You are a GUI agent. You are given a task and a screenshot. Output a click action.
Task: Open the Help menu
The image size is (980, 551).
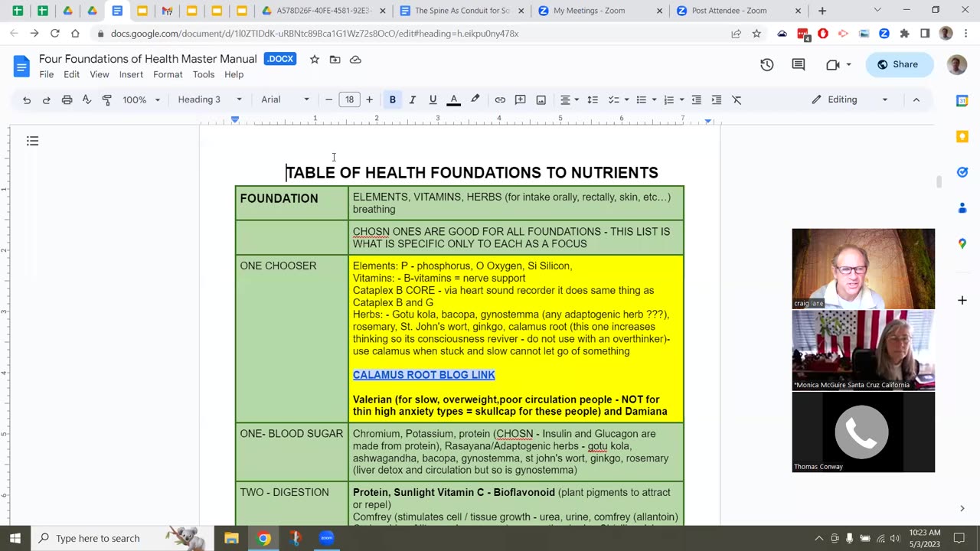pos(234,74)
